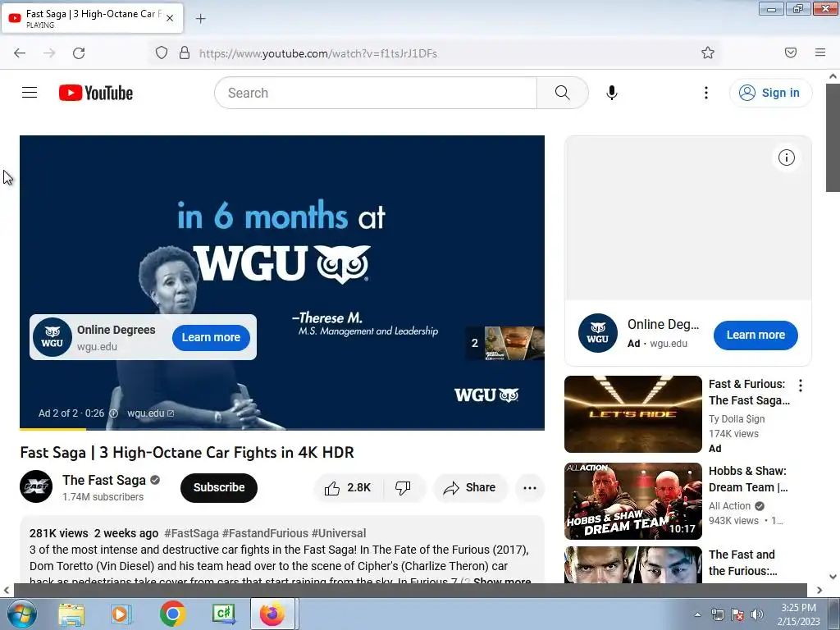This screenshot has width=840, height=630.
Task: Click vertical scrollbar thumb
Action: coord(833,137)
